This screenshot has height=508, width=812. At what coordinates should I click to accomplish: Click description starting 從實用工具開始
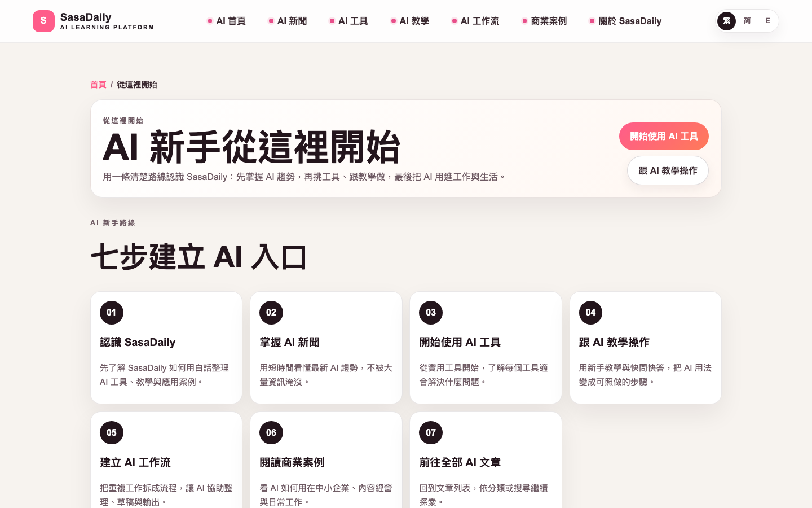483,375
